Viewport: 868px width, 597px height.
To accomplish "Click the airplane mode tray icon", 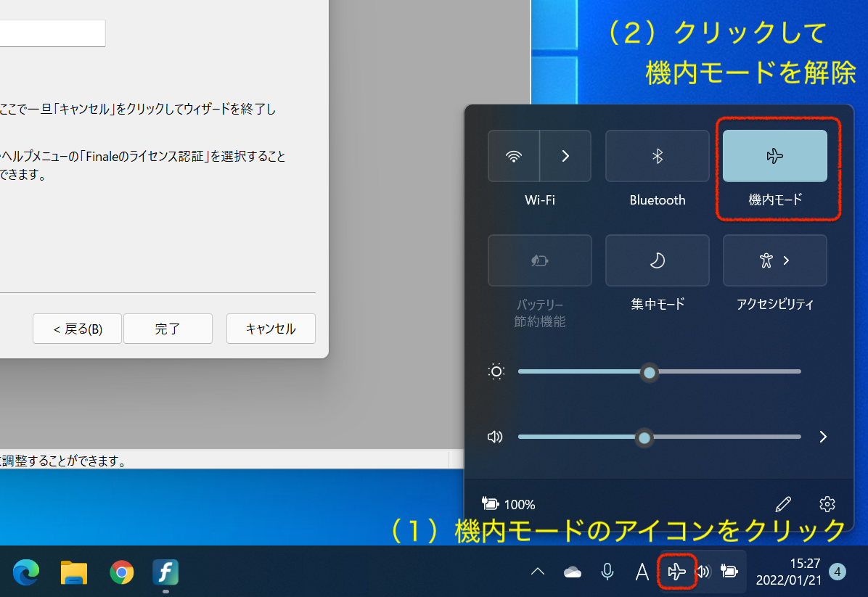I will point(676,572).
